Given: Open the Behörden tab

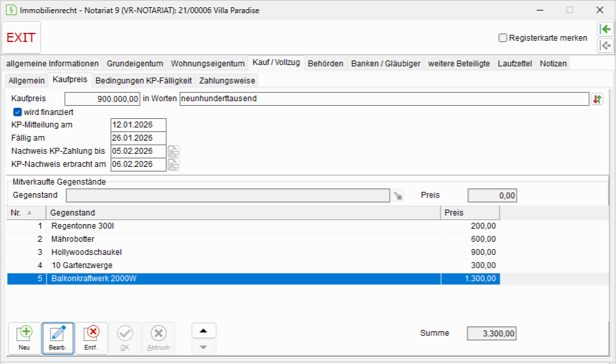Looking at the screenshot, I should point(325,64).
